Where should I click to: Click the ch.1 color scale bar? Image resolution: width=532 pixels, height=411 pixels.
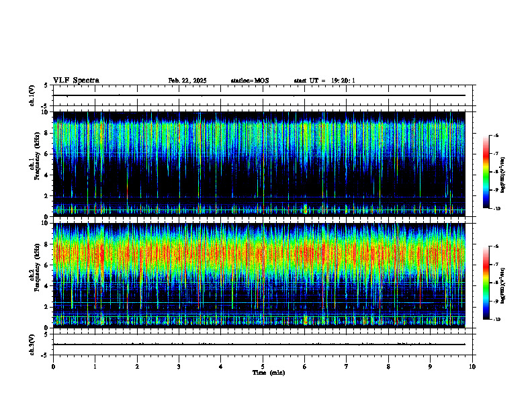pos(486,172)
